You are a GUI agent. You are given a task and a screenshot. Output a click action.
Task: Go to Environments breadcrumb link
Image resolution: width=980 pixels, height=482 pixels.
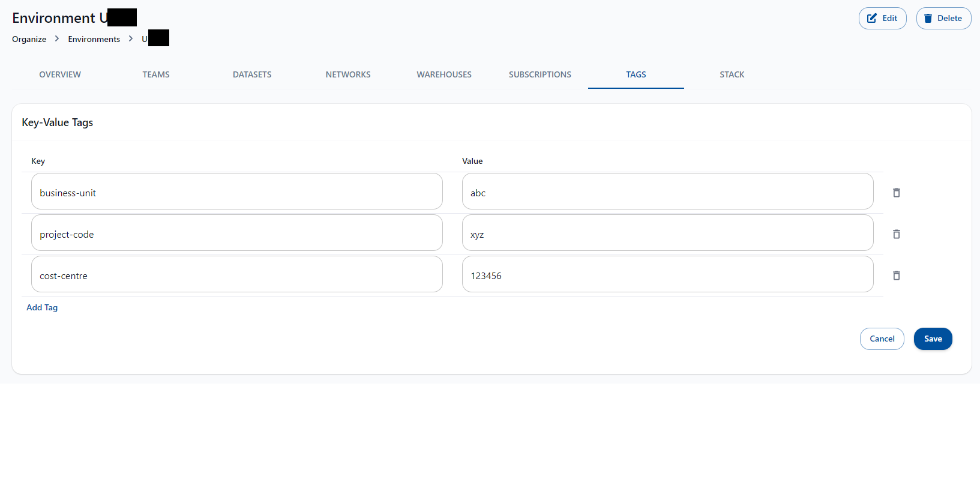coord(94,39)
